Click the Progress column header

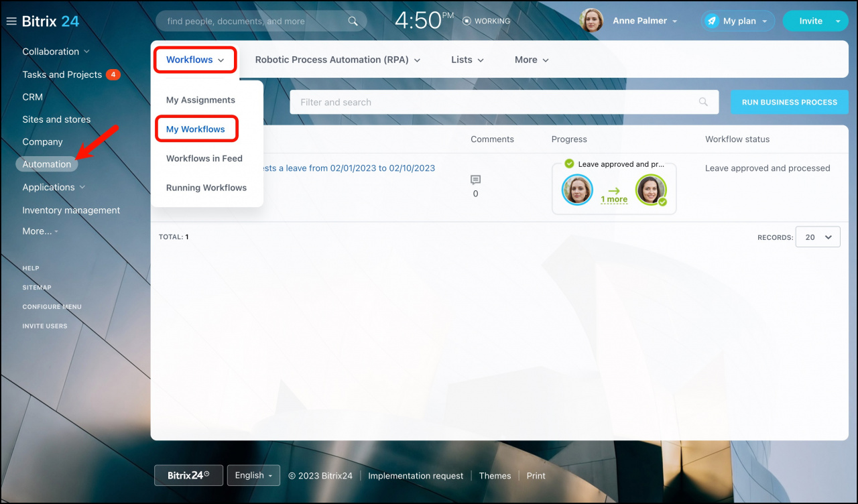[x=569, y=139]
